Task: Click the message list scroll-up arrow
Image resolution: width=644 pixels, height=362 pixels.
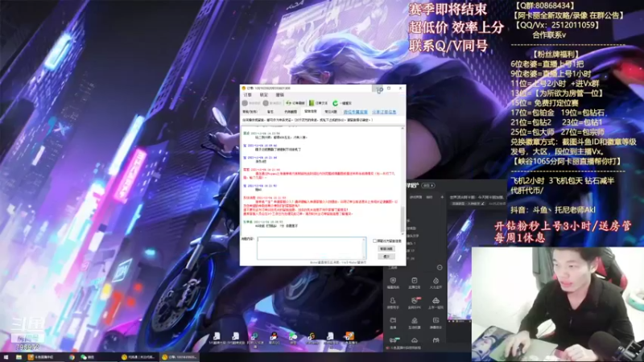Action: (402, 129)
